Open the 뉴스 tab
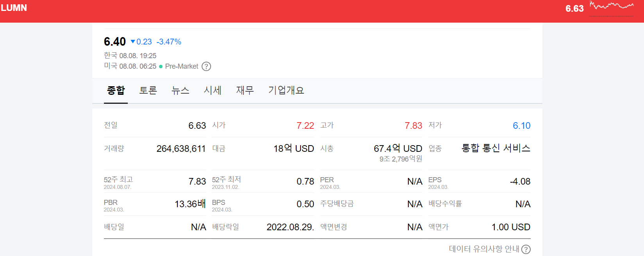 click(x=180, y=91)
